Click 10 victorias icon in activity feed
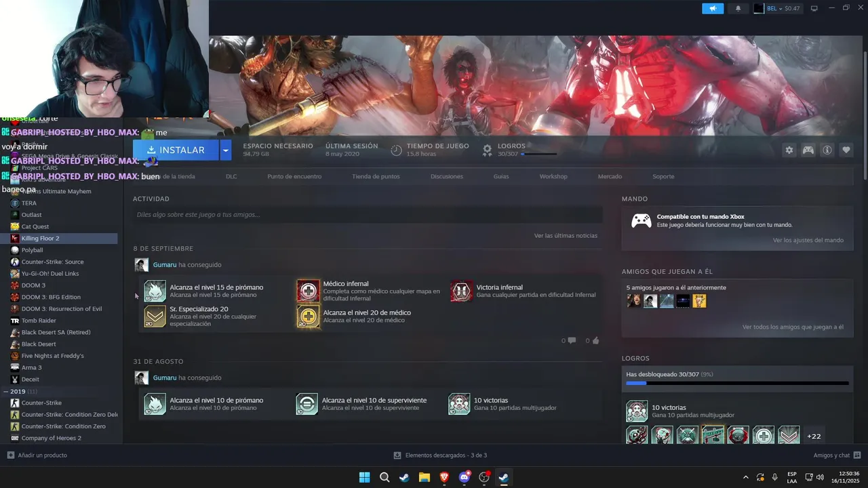868x488 pixels. (459, 404)
